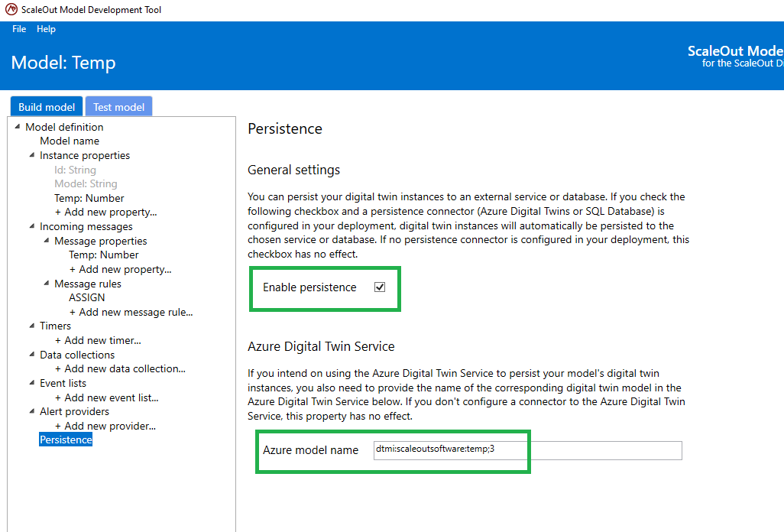
Task: Click the Model: Temp title
Action: 63,63
